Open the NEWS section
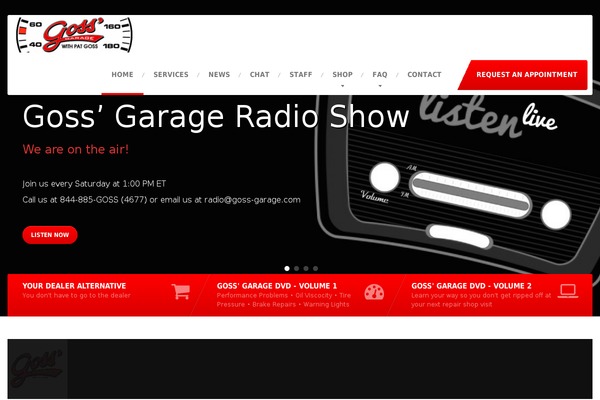600x400 pixels. coord(219,75)
